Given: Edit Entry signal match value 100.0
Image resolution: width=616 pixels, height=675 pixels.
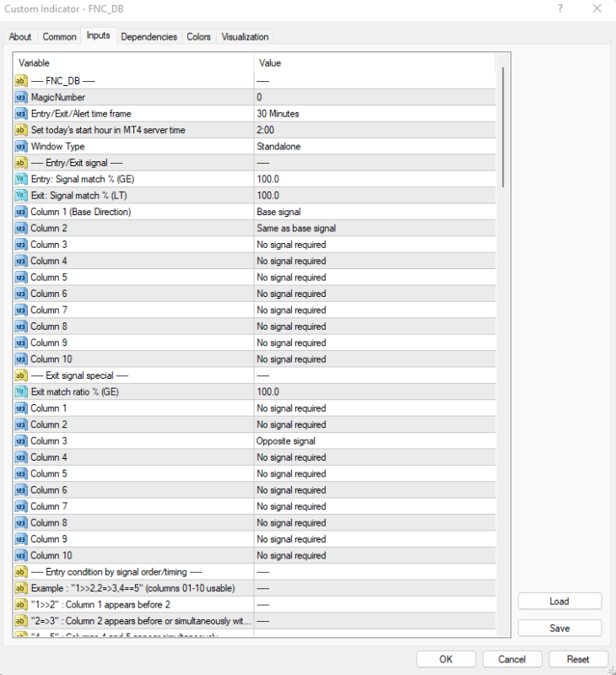Looking at the screenshot, I should click(x=375, y=179).
